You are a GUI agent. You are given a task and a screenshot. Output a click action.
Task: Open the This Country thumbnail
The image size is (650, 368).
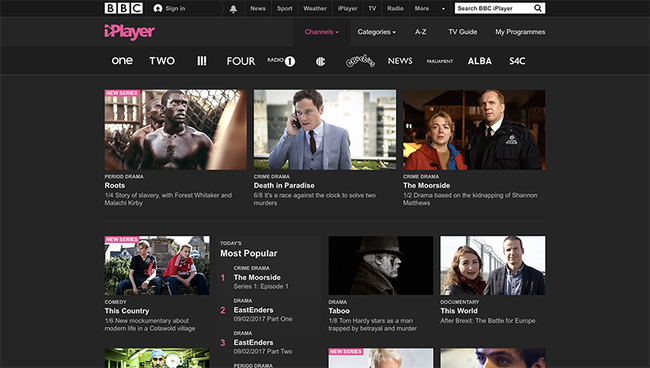pos(157,266)
